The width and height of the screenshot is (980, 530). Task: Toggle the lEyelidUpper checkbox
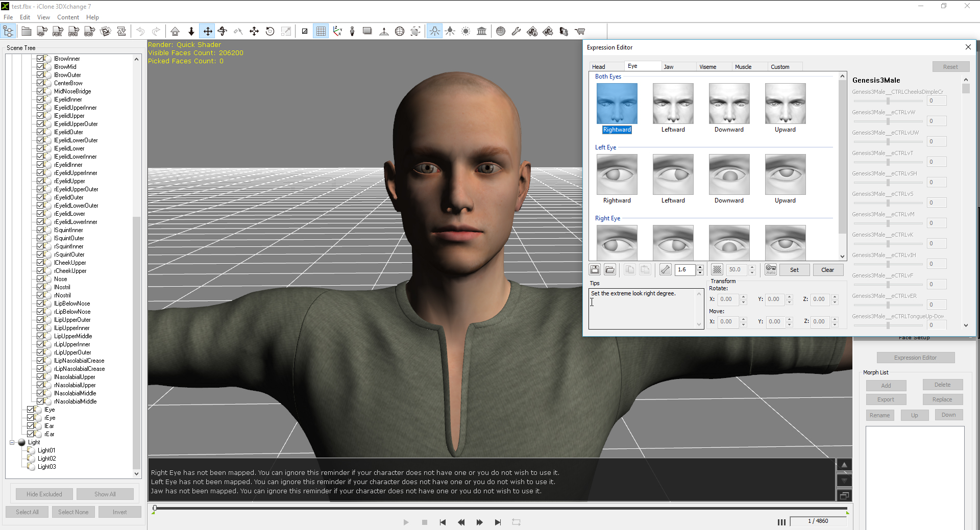coord(40,116)
